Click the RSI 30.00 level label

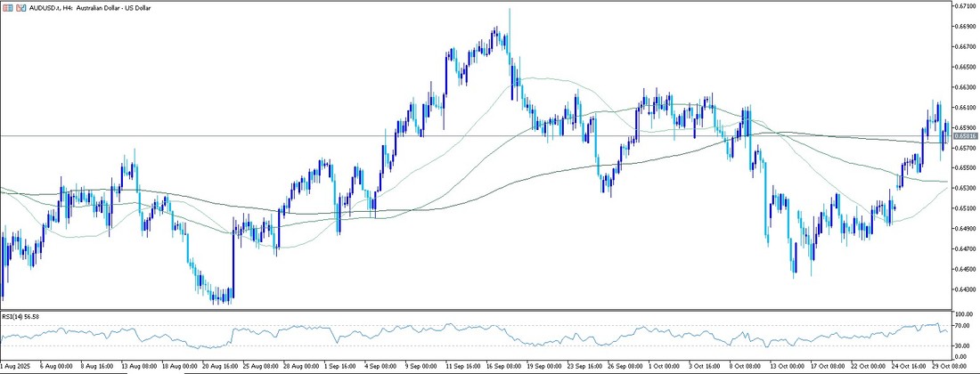tap(963, 346)
